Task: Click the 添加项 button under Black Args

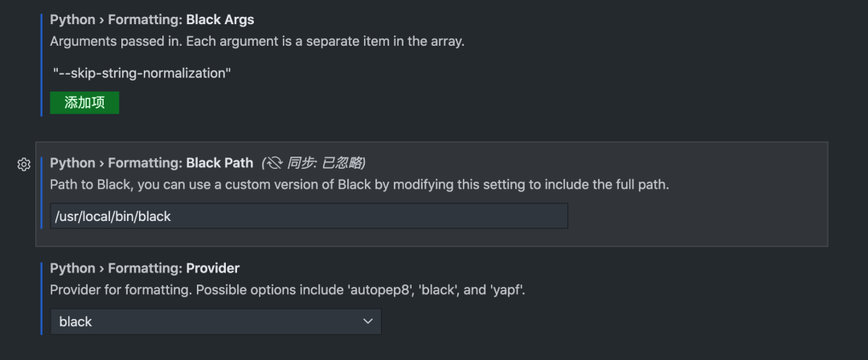Action: pos(84,103)
